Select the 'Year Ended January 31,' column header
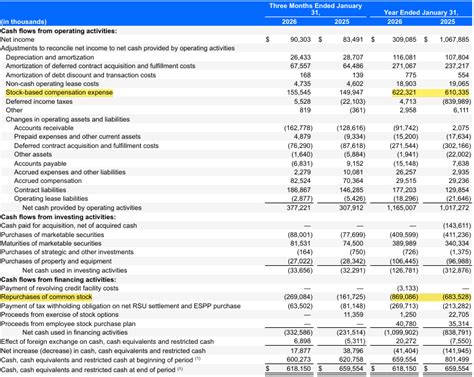The height and width of the screenshot is (377, 474). coord(421,12)
